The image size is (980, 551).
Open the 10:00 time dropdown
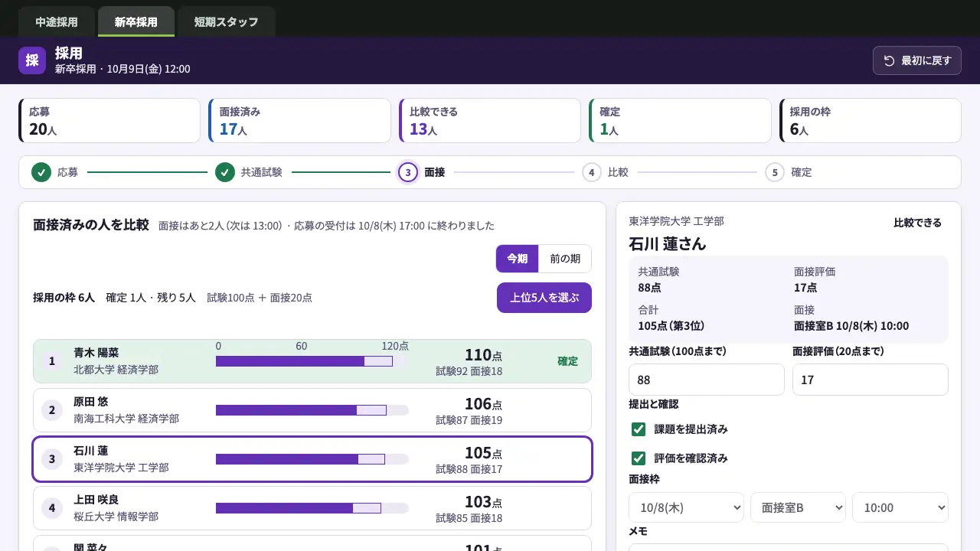(900, 507)
